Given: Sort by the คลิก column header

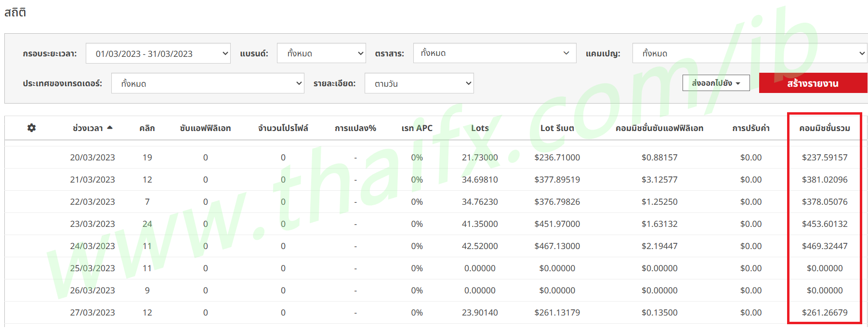Looking at the screenshot, I should pyautogui.click(x=147, y=128).
